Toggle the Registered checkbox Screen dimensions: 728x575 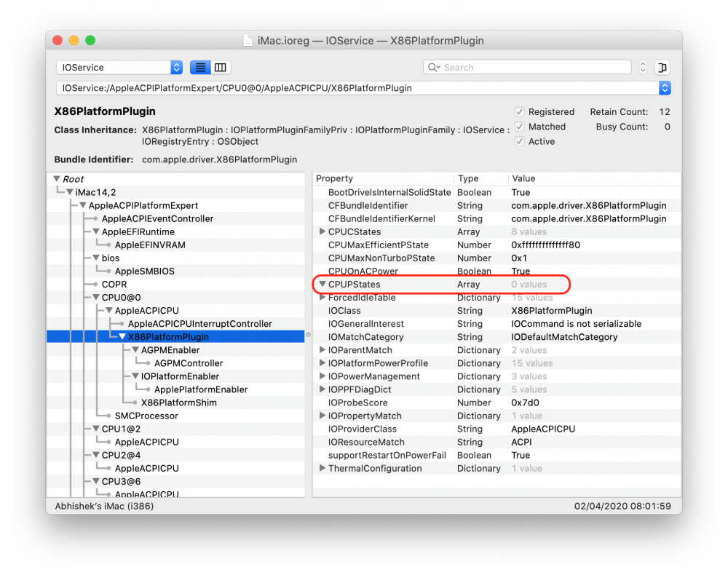tap(520, 112)
